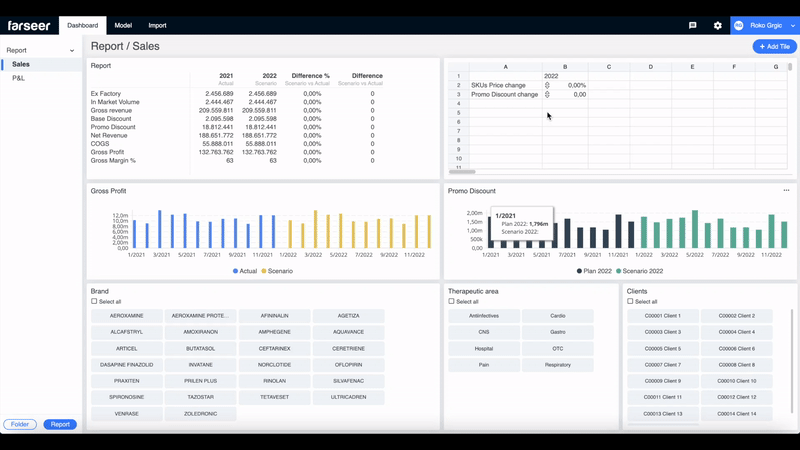Click the Folder button at bottom left
This screenshot has height=450, width=800.
point(20,424)
